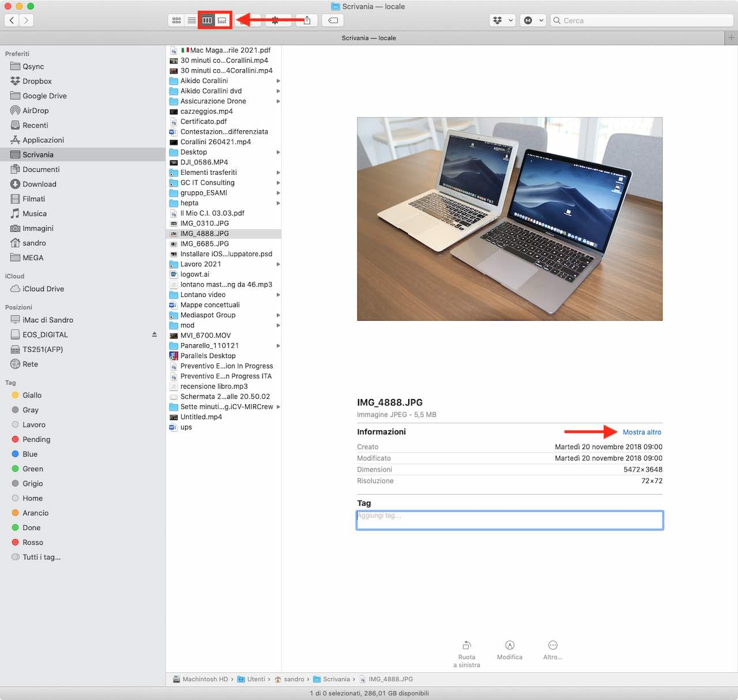Click the Aggiungi tag field
Image resolution: width=738 pixels, height=700 pixels.
[510, 520]
